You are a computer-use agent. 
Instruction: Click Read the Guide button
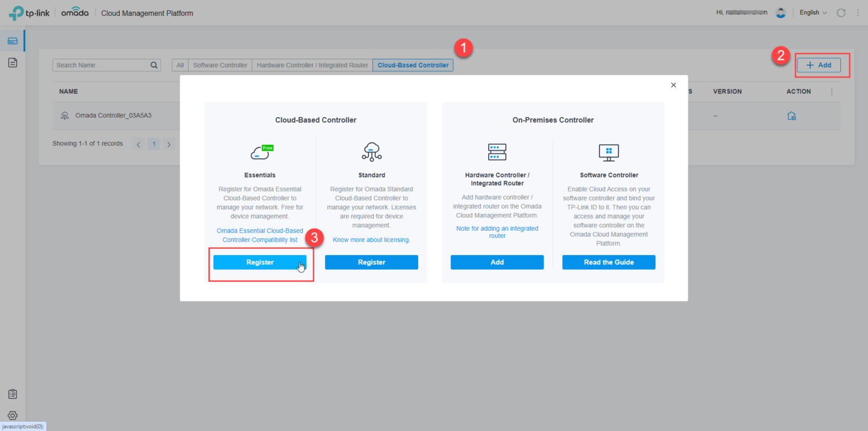609,262
